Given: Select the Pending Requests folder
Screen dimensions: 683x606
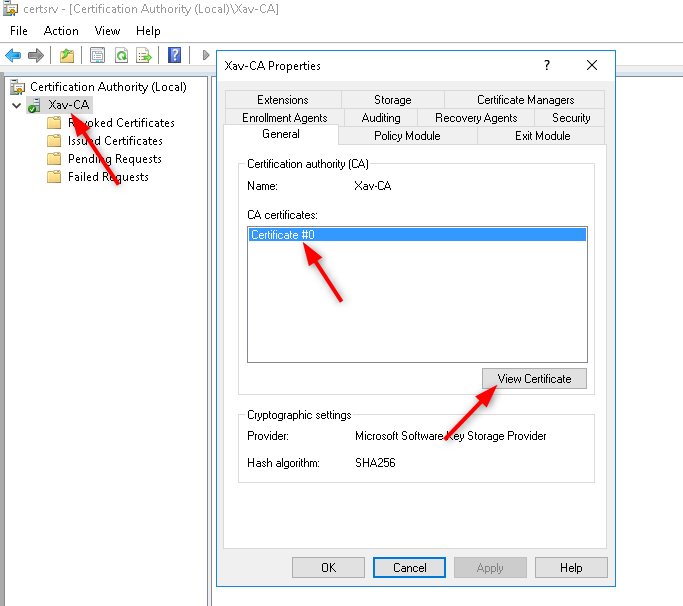Looking at the screenshot, I should tap(114, 159).
